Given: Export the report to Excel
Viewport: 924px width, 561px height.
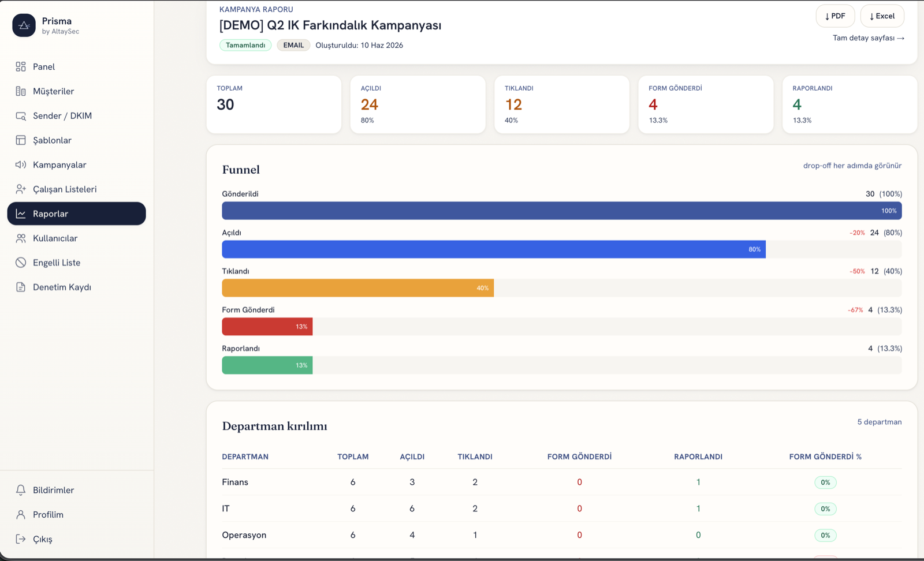Looking at the screenshot, I should (882, 16).
